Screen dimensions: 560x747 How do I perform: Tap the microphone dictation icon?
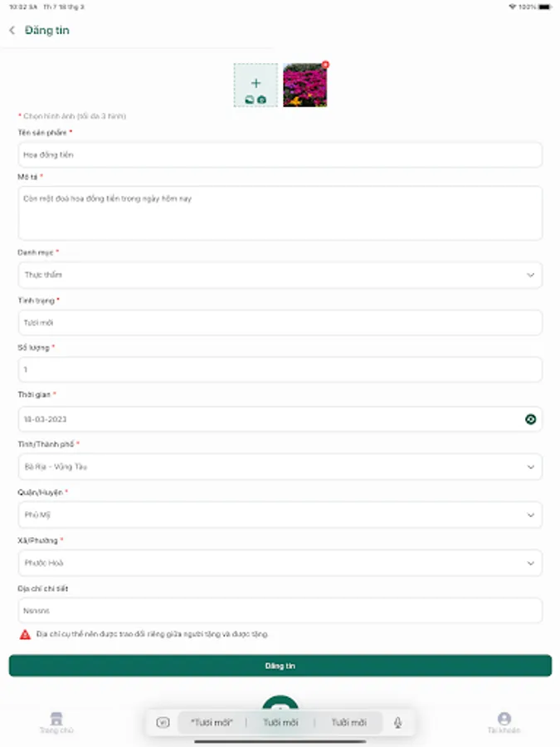click(398, 723)
